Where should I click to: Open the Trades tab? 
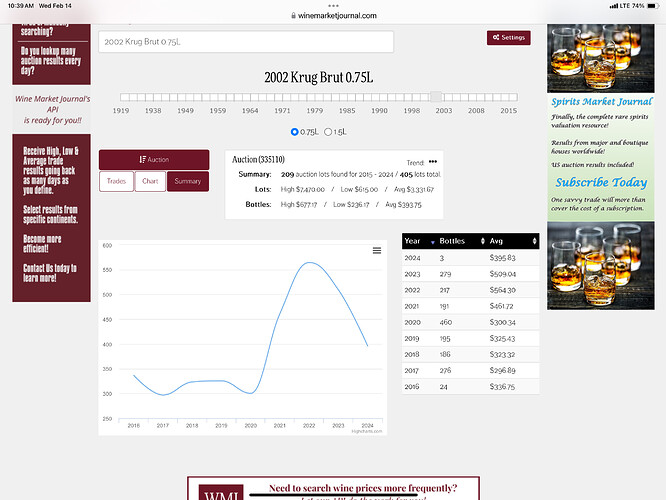(116, 181)
